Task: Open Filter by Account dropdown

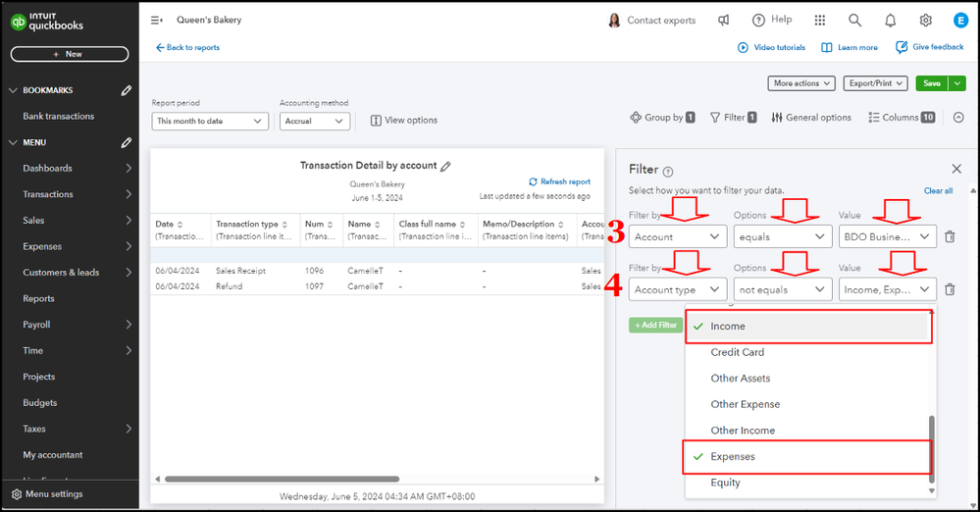Action: 678,237
